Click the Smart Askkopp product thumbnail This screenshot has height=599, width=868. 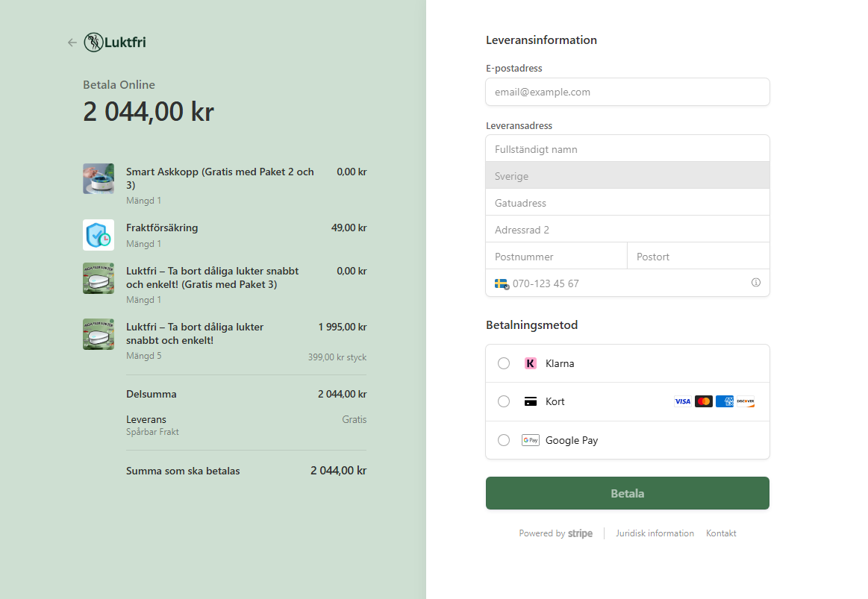(99, 179)
